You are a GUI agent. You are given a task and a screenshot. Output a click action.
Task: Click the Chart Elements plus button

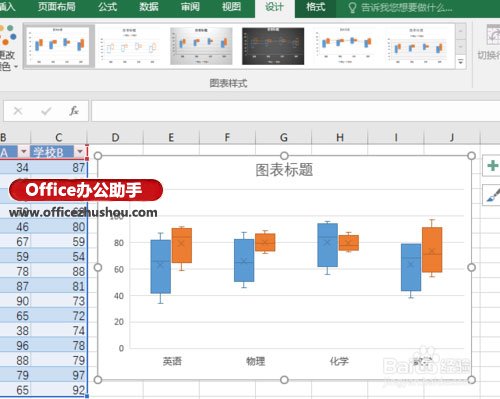(493, 165)
